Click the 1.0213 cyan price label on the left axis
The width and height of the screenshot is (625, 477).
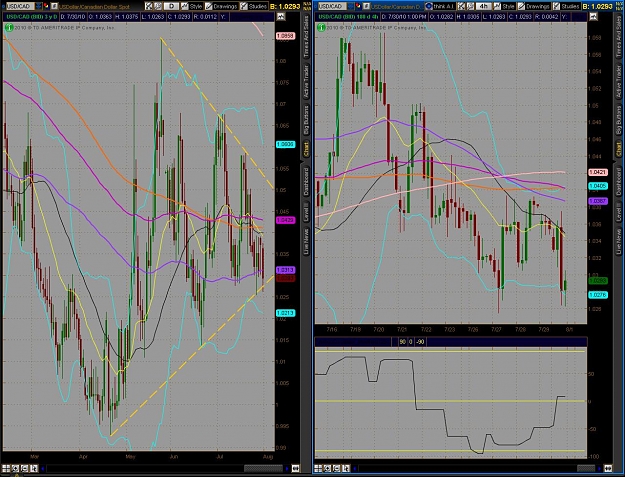(285, 313)
